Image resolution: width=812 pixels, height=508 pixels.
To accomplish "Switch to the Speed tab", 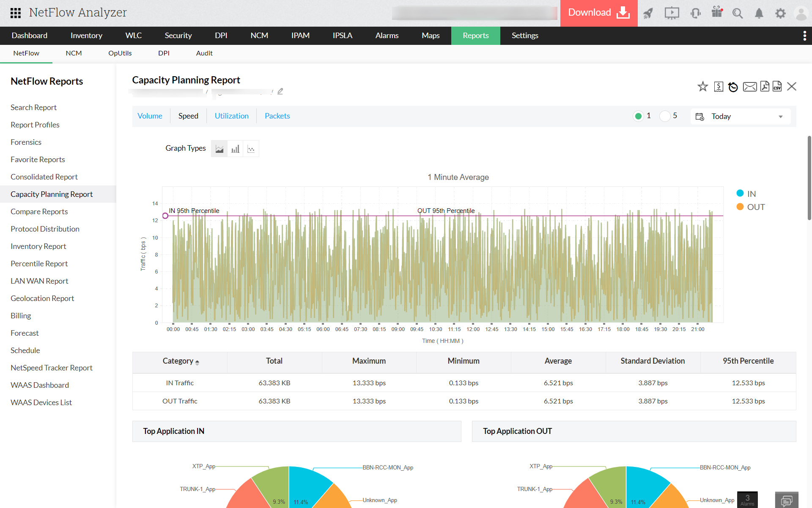I will point(188,116).
